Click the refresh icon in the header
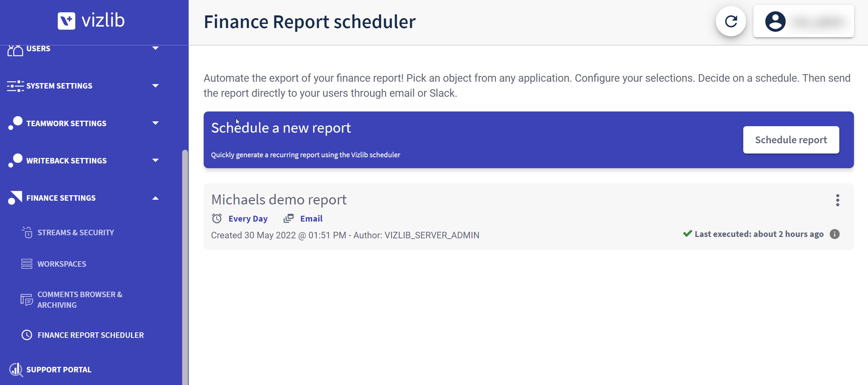Image resolution: width=868 pixels, height=385 pixels. point(731,22)
